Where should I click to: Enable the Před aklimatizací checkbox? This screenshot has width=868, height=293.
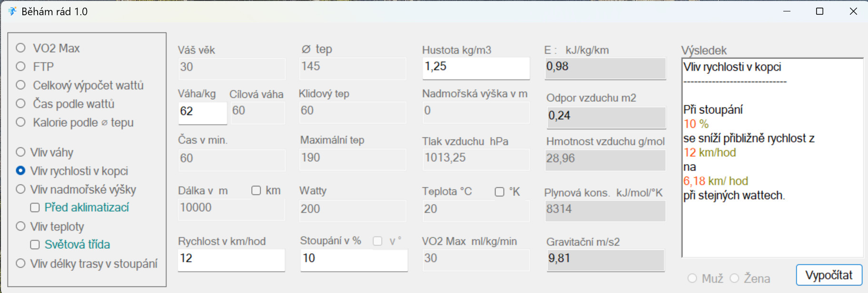click(x=35, y=207)
